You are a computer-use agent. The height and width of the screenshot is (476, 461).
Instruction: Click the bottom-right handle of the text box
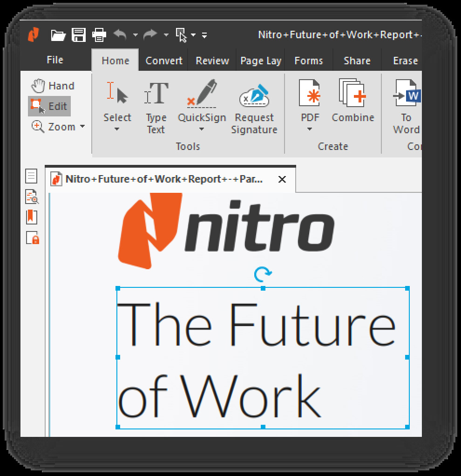(x=407, y=427)
